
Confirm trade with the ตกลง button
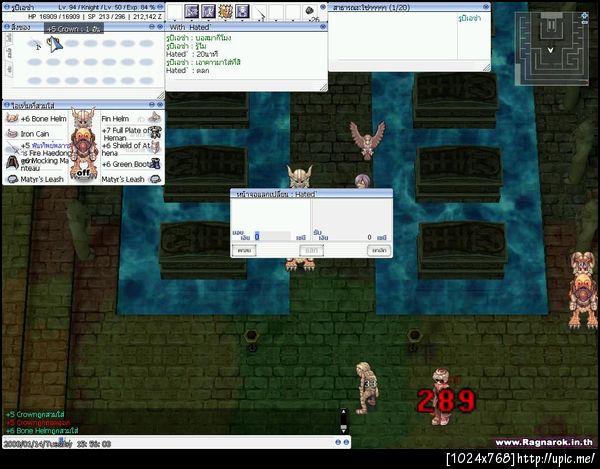point(244,251)
